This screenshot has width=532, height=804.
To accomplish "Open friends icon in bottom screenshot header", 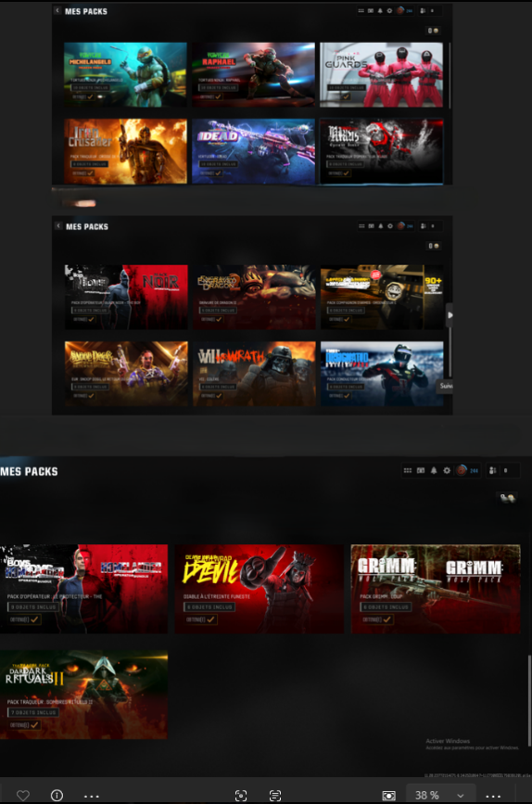I will 492,470.
